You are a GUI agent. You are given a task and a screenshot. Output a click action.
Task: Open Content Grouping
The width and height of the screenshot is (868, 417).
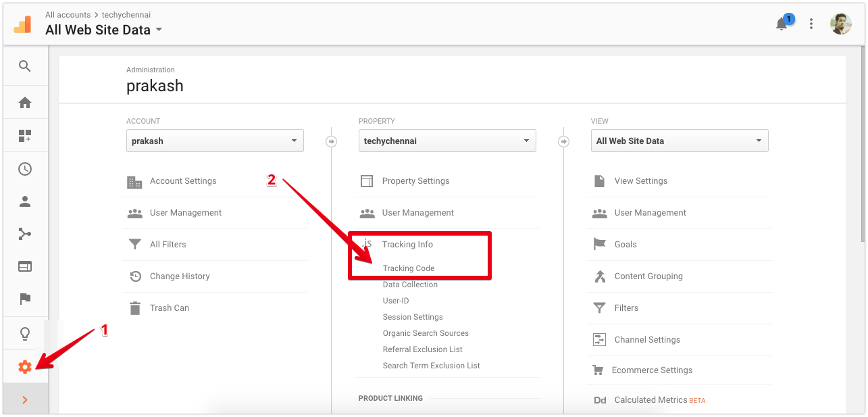[x=648, y=276]
